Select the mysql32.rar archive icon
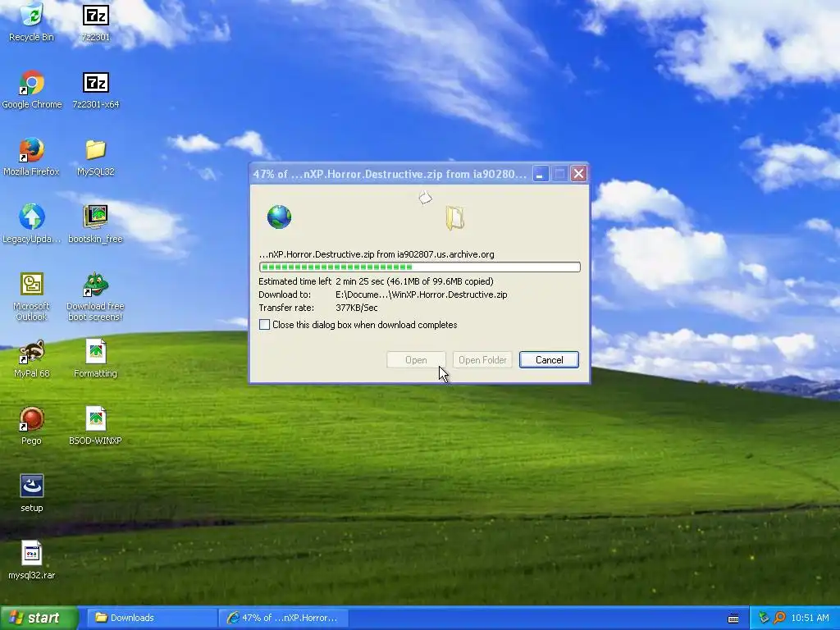This screenshot has height=630, width=840. point(32,560)
